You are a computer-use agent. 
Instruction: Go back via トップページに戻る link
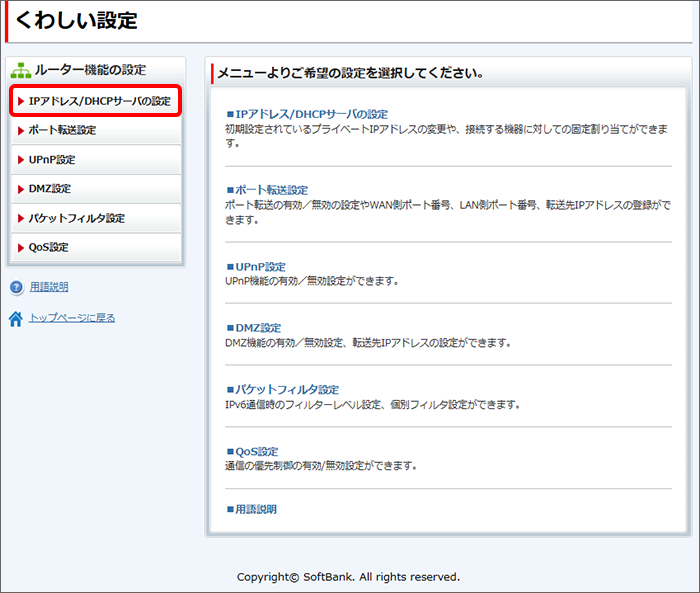pyautogui.click(x=72, y=317)
